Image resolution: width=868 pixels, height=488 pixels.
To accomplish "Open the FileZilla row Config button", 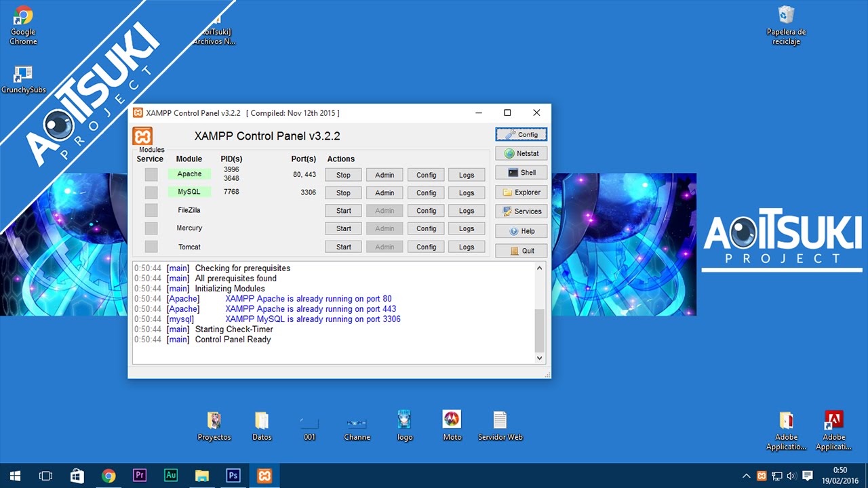I will click(426, 211).
